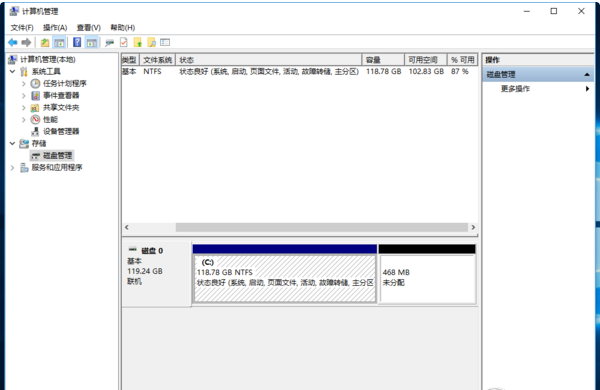Click the show/hide console tree toolbar icon
600x390 pixels.
coord(59,42)
